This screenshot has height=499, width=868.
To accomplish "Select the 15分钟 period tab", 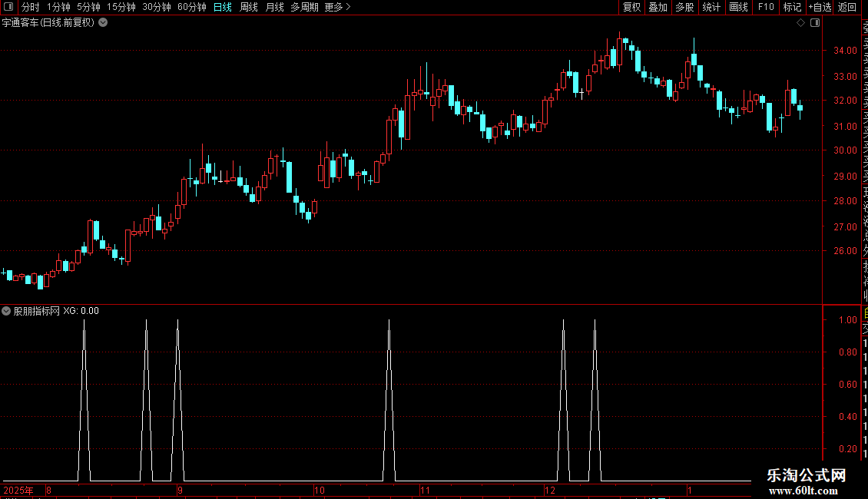I will tap(121, 7).
